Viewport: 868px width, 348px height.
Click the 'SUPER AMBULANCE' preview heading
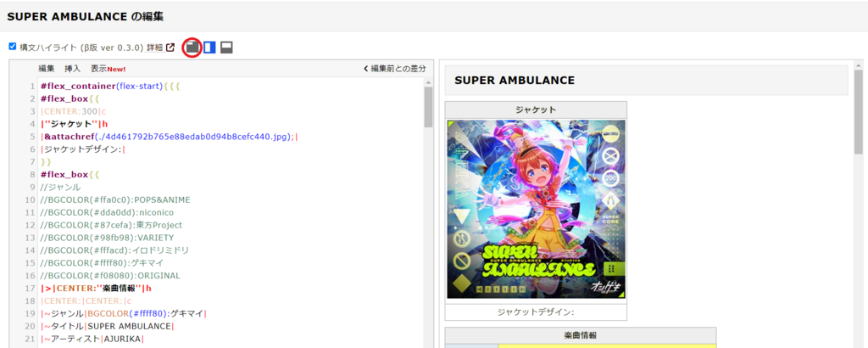point(515,81)
